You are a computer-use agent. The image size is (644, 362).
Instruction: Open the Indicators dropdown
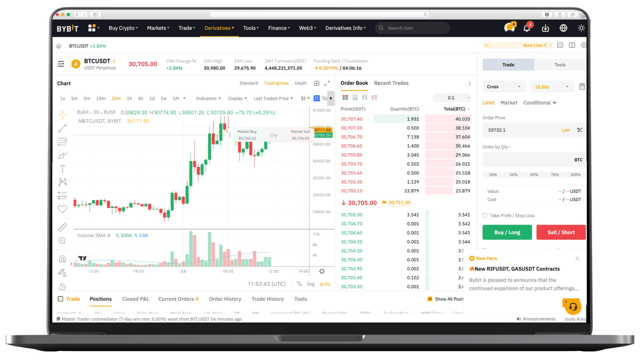click(208, 98)
